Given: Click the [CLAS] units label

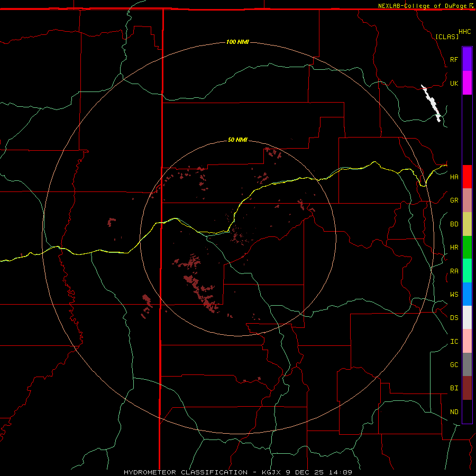Looking at the screenshot, I should (447, 37).
